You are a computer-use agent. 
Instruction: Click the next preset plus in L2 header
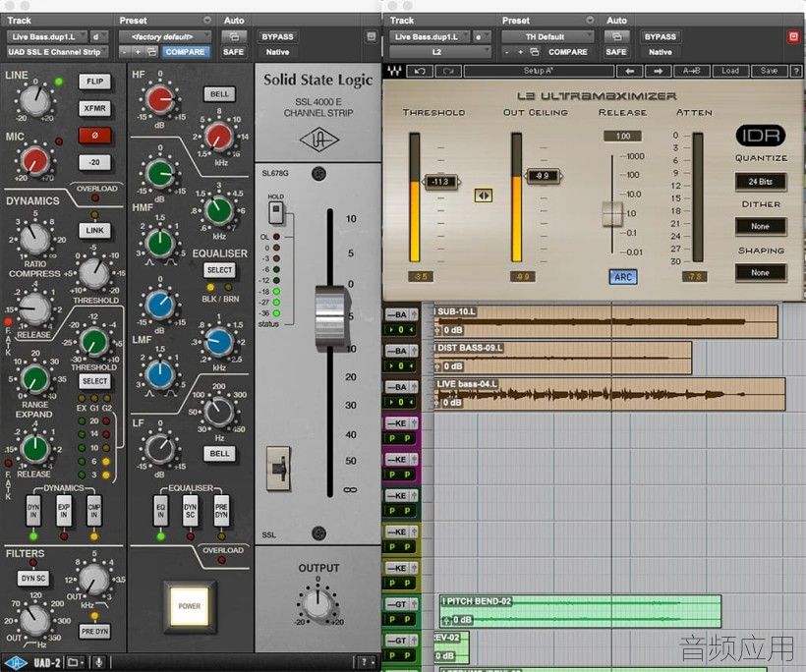click(520, 52)
